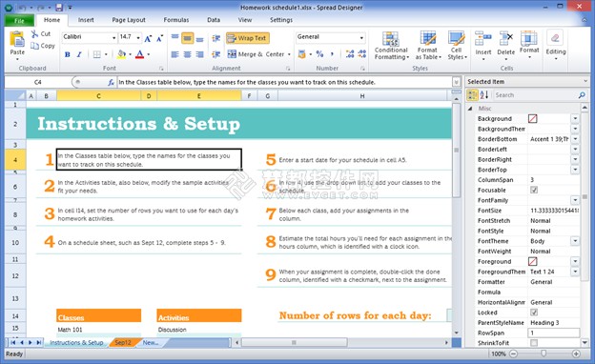The image size is (595, 364).
Task: Decrease decimal places
Action: pos(362,54)
